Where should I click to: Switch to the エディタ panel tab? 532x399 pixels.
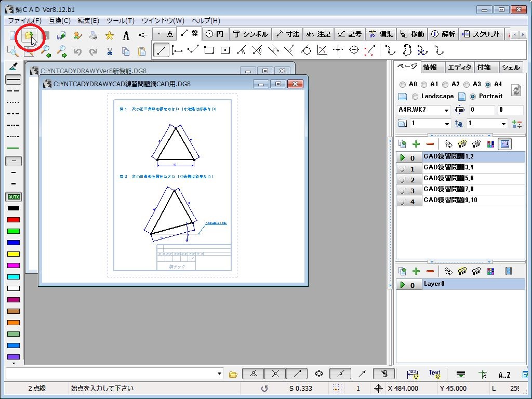(459, 67)
